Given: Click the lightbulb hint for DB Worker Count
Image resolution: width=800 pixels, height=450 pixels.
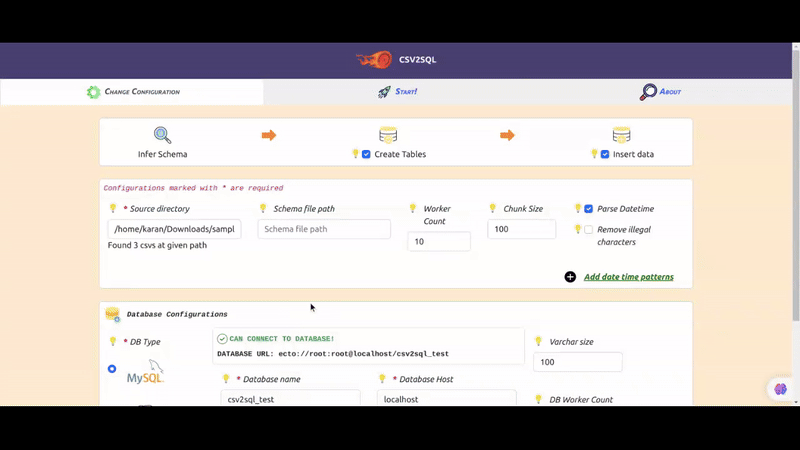Looking at the screenshot, I should 538,399.
